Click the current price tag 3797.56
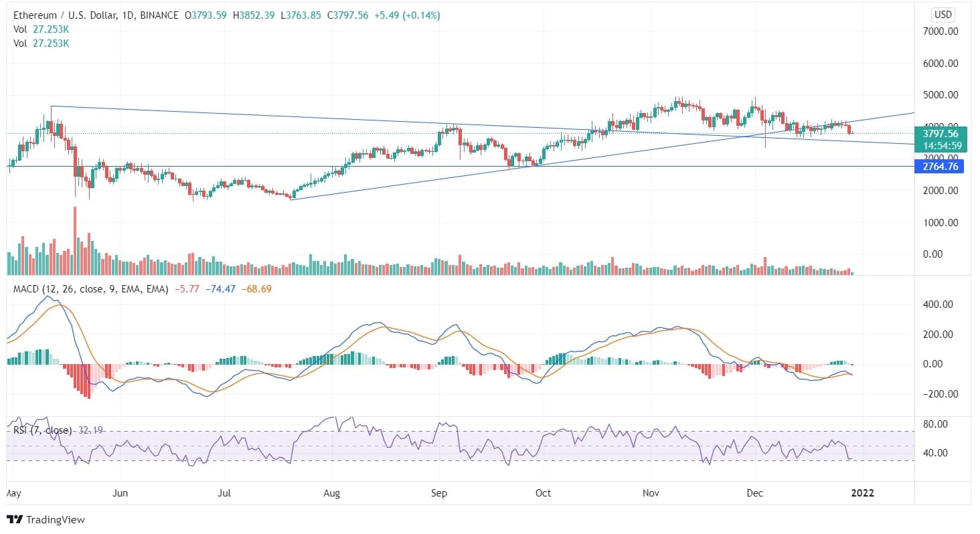980x534 pixels. click(940, 134)
